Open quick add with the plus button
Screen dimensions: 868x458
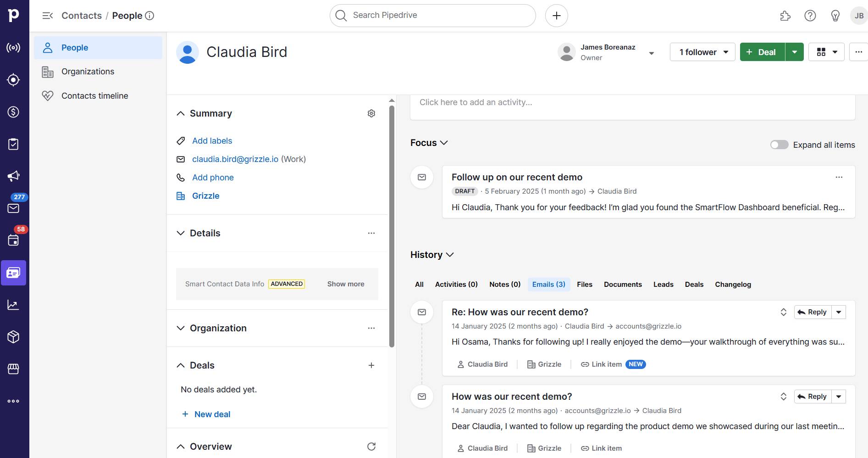point(556,15)
